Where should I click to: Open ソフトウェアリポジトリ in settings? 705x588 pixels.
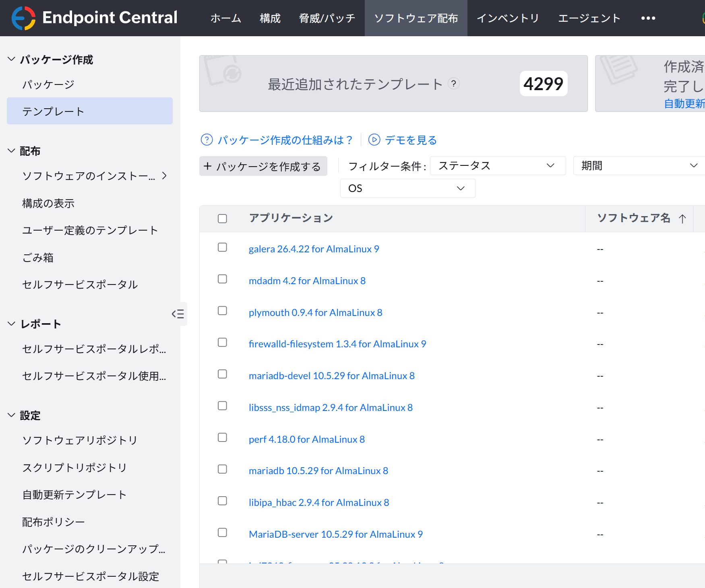tap(80, 440)
